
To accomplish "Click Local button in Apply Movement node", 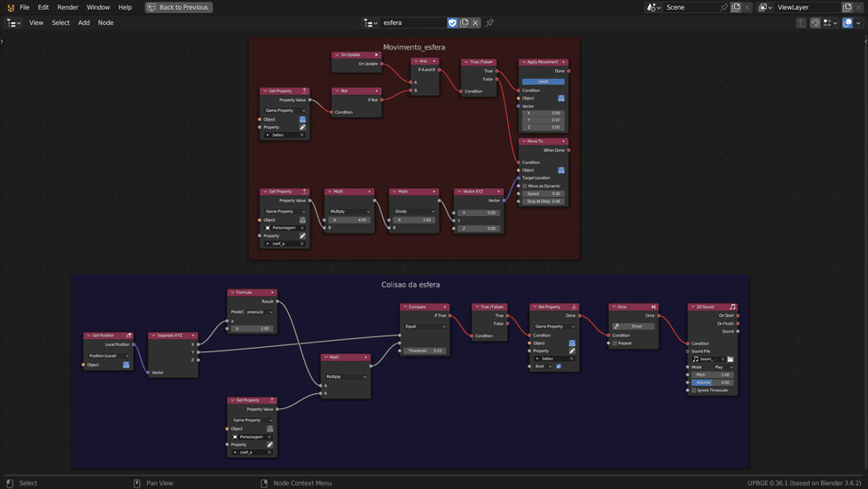I will [x=543, y=82].
